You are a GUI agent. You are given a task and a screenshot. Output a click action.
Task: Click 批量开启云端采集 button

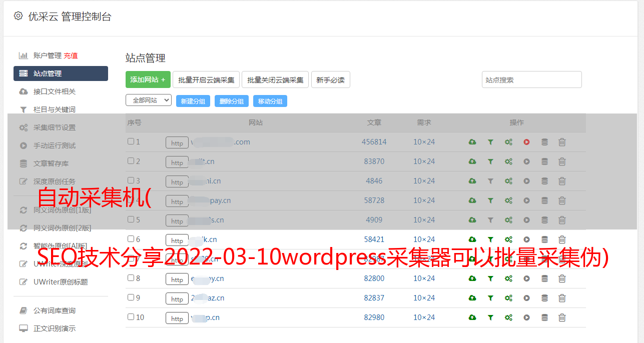click(x=206, y=79)
